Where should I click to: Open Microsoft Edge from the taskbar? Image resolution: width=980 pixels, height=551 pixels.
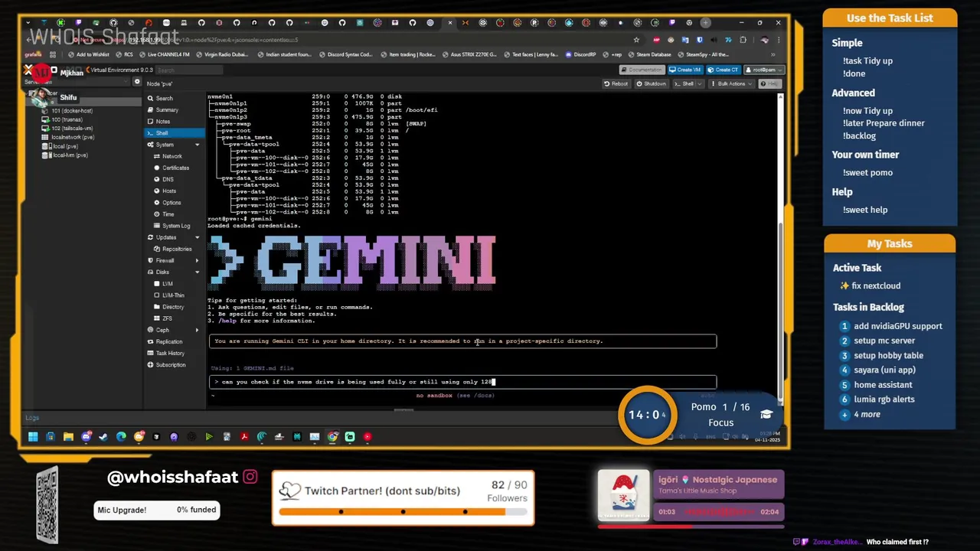[x=121, y=437]
